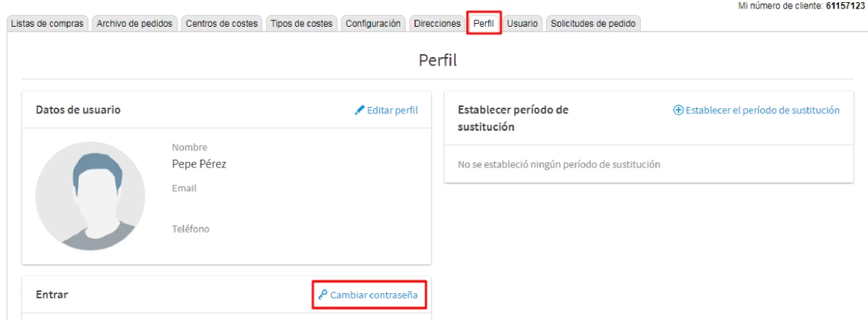This screenshot has width=868, height=320.
Task: Click the key icon beside Cambiar contraseña
Action: [323, 295]
